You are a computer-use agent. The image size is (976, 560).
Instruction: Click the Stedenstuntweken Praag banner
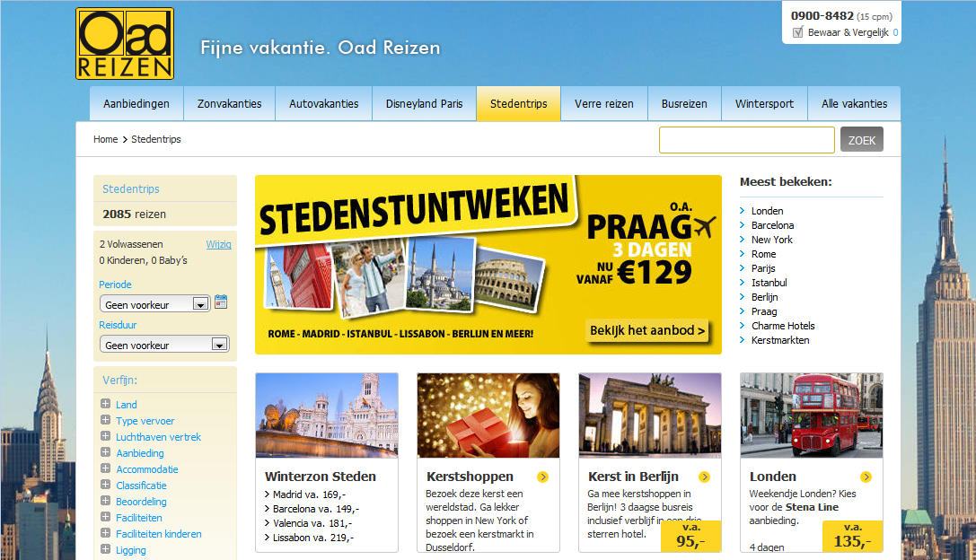[x=488, y=265]
